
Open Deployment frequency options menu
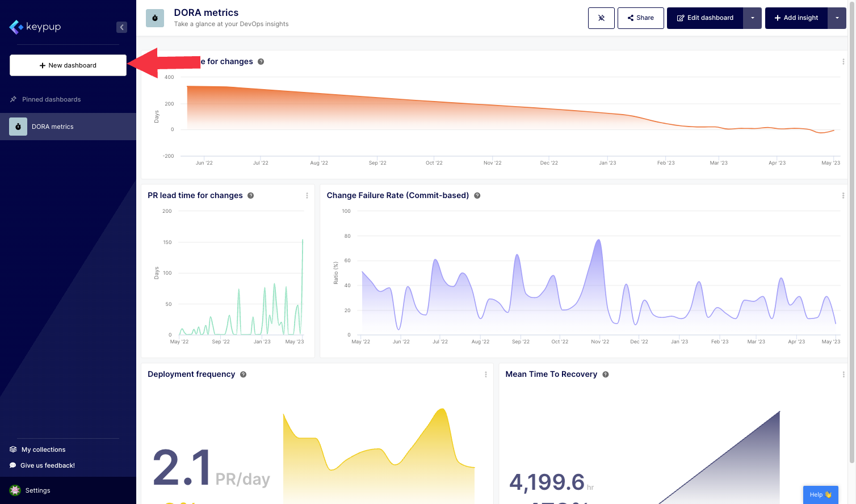[x=486, y=375]
